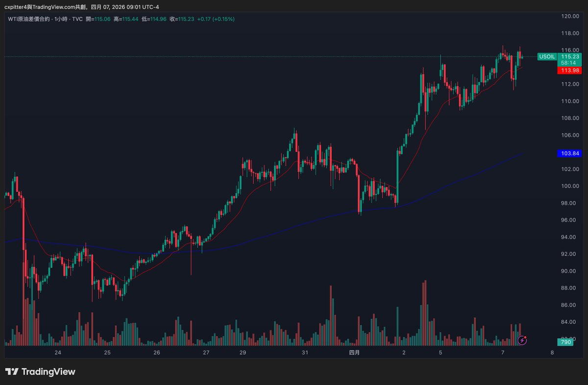
Task: Click date 8 on the time axis
Action: tap(552, 353)
